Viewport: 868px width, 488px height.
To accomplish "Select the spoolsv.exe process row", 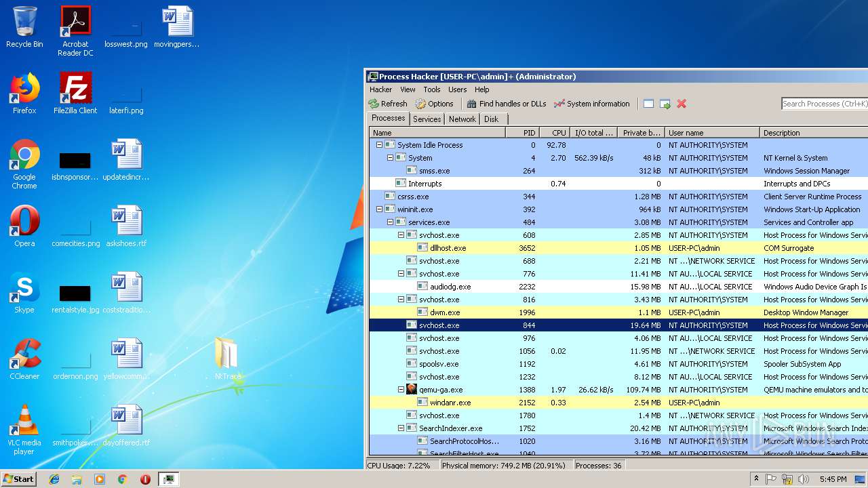I will (618, 364).
